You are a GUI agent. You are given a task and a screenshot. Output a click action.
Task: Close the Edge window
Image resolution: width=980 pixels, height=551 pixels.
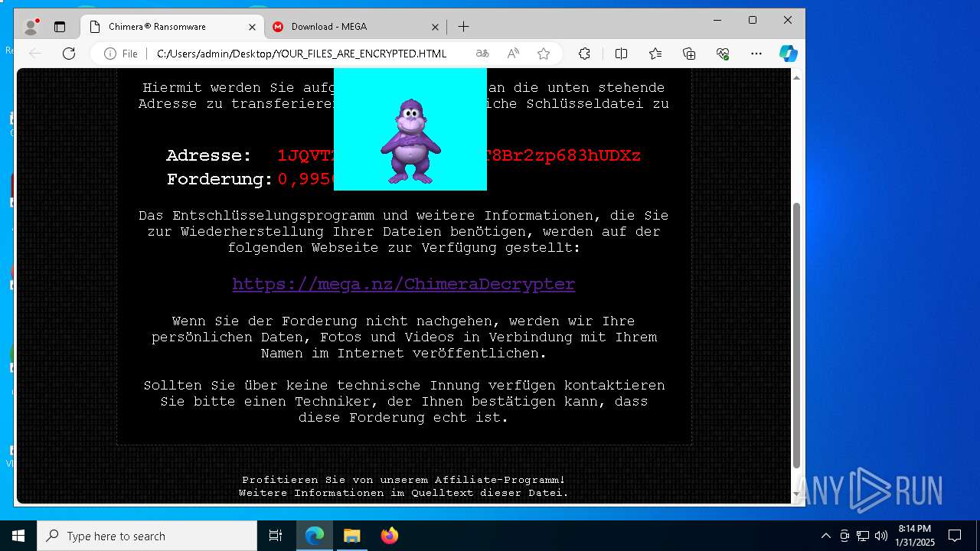pyautogui.click(x=787, y=20)
